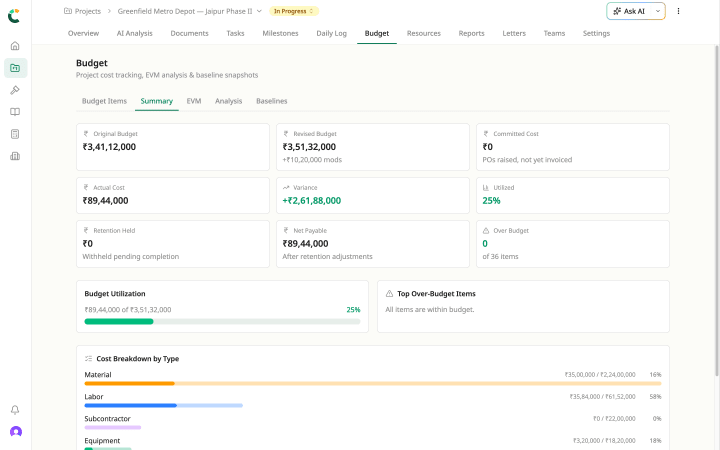Open the Letters tab
The image size is (720, 450).
coord(514,33)
